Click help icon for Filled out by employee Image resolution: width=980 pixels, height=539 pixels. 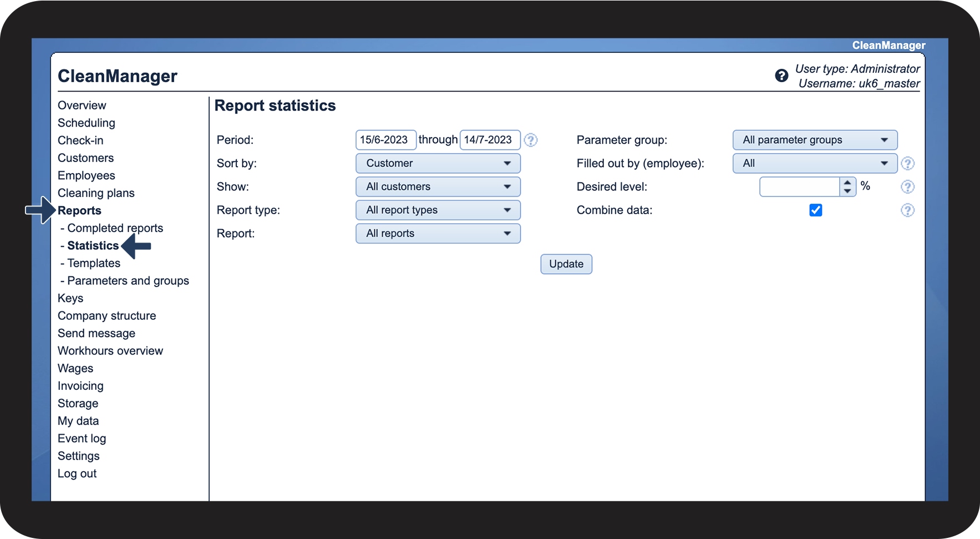pos(907,163)
